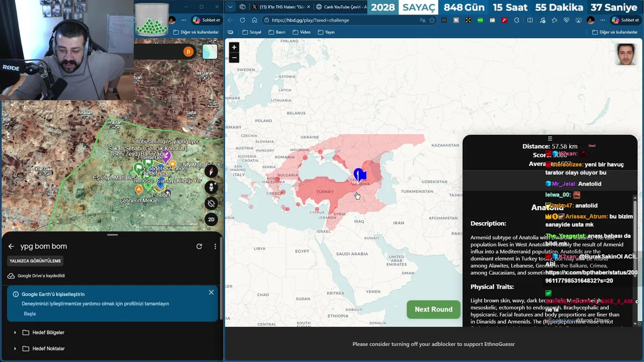Open sidebar toggle icon on bookmarks bar
The image size is (644, 362).
click(230, 32)
